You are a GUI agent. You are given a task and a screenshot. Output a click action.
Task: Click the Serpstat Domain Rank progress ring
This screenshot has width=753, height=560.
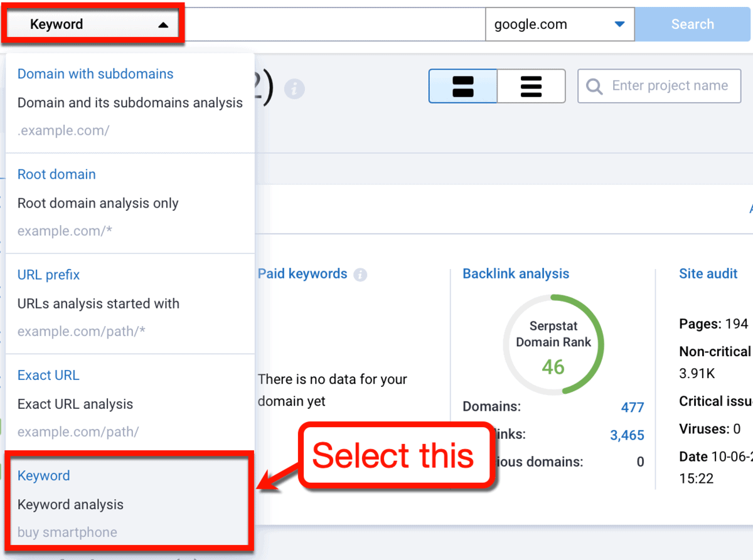(553, 342)
